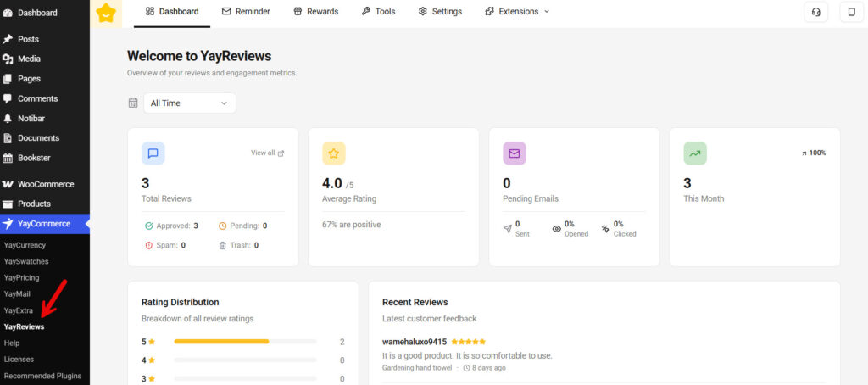This screenshot has width=868, height=385.
Task: Open YayMail submenu link
Action: (17, 294)
